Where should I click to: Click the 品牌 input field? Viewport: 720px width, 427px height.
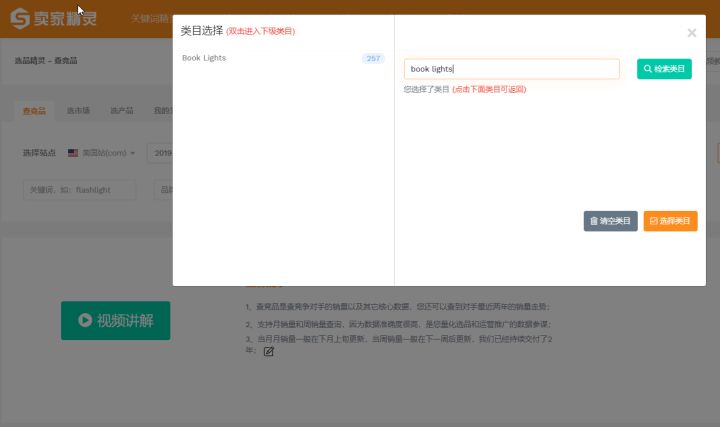pyautogui.click(x=163, y=189)
